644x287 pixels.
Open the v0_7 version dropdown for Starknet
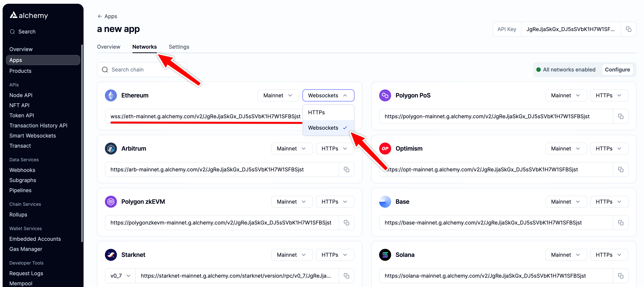click(x=120, y=276)
